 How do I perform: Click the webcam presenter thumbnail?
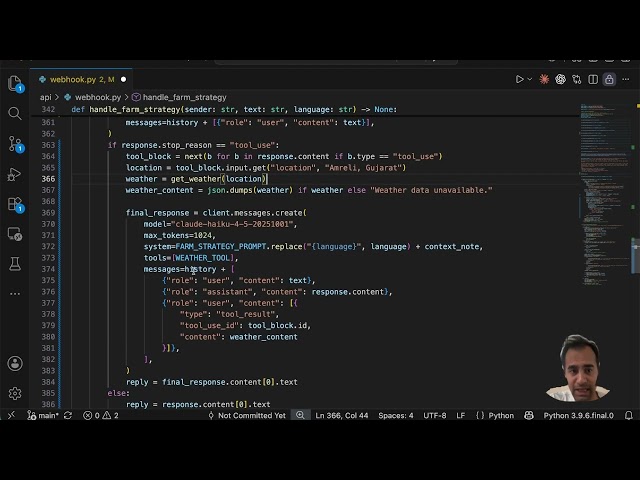(x=579, y=369)
